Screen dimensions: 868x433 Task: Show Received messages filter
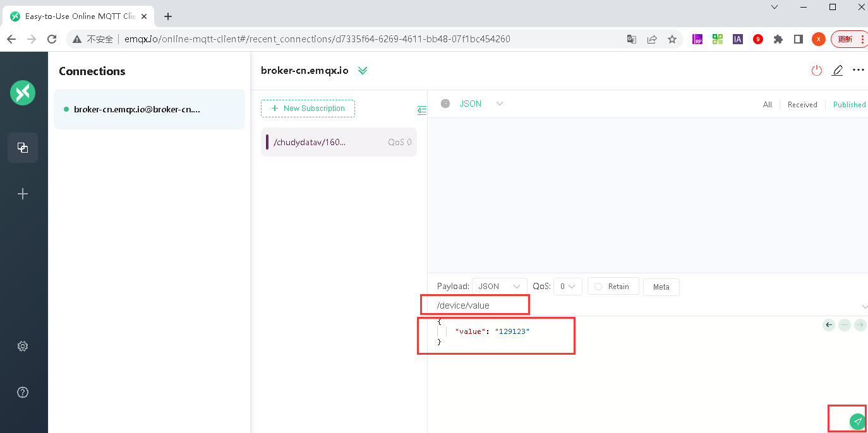(x=802, y=105)
